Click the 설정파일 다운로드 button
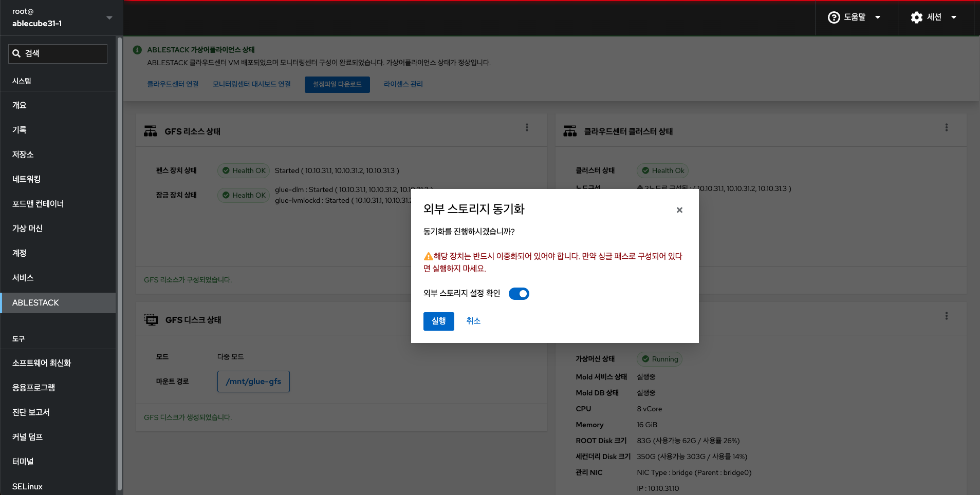This screenshot has width=980, height=495. tap(337, 84)
